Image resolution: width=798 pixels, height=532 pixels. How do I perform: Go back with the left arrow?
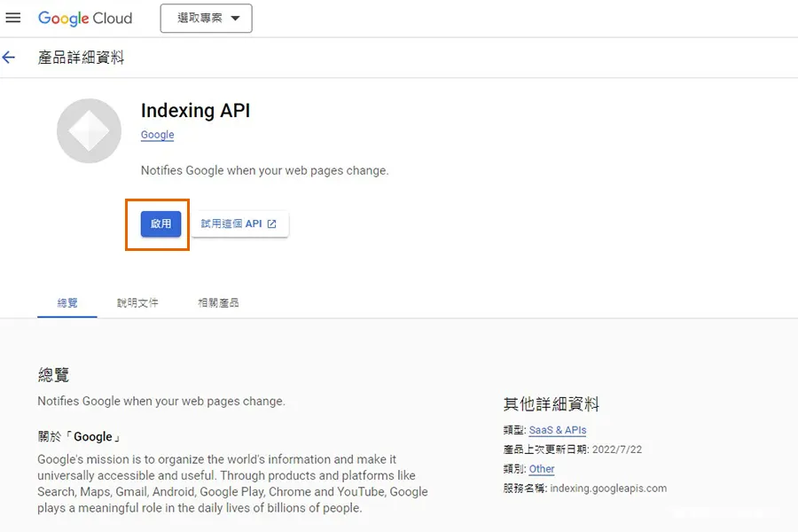click(9, 58)
